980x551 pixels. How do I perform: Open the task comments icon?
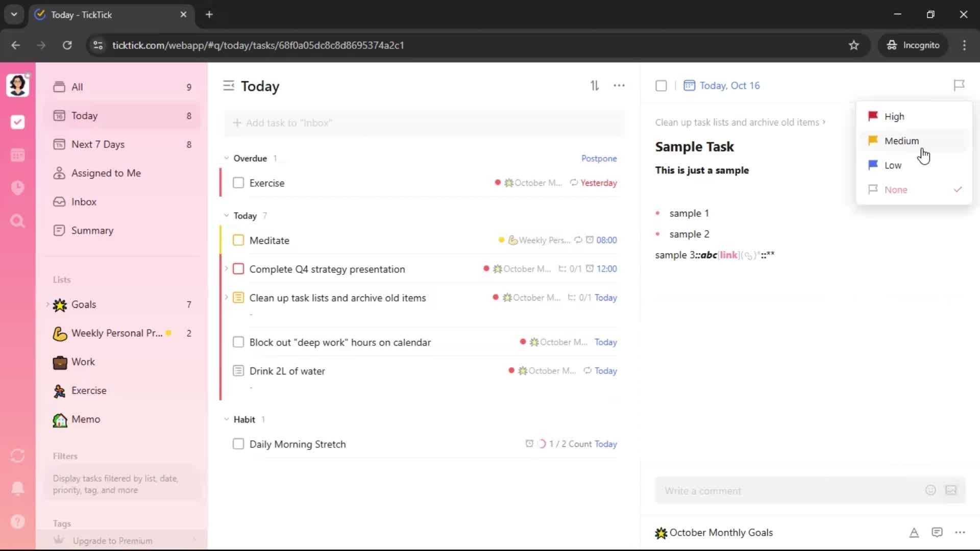click(937, 533)
